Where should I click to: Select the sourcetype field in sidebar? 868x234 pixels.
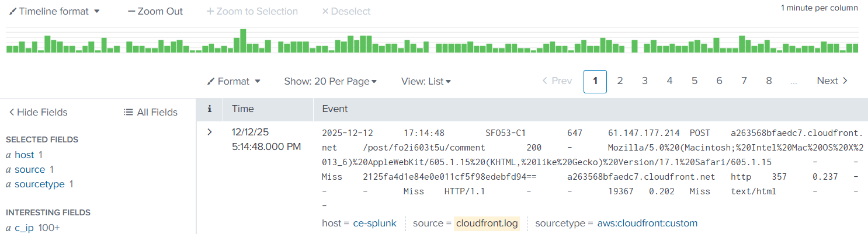[x=40, y=184]
